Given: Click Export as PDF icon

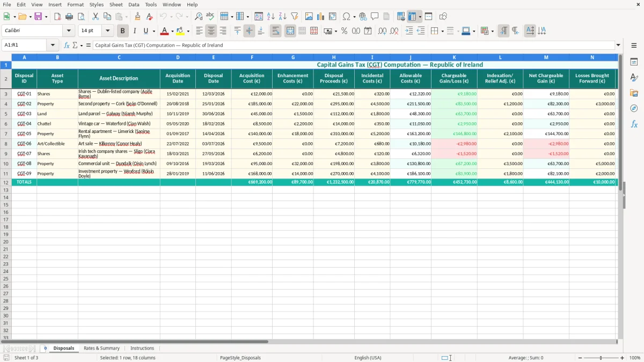Looking at the screenshot, I should (x=57, y=17).
